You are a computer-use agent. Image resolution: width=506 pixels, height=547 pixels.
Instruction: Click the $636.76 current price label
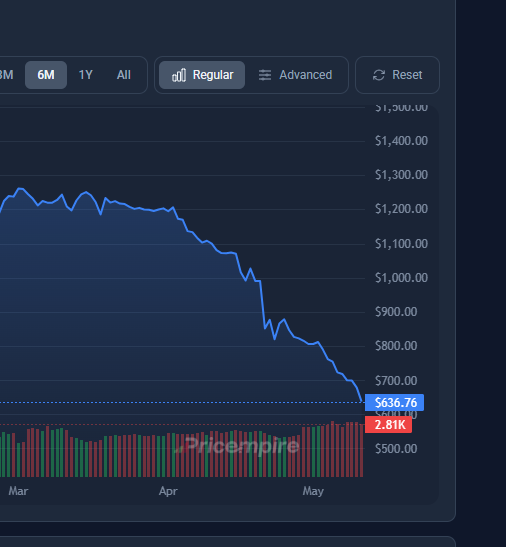pyautogui.click(x=394, y=403)
